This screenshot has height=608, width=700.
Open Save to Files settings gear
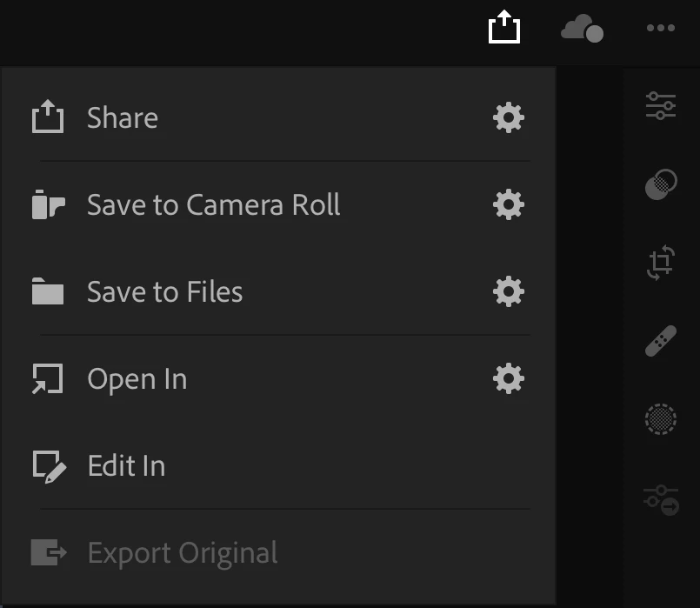(508, 291)
